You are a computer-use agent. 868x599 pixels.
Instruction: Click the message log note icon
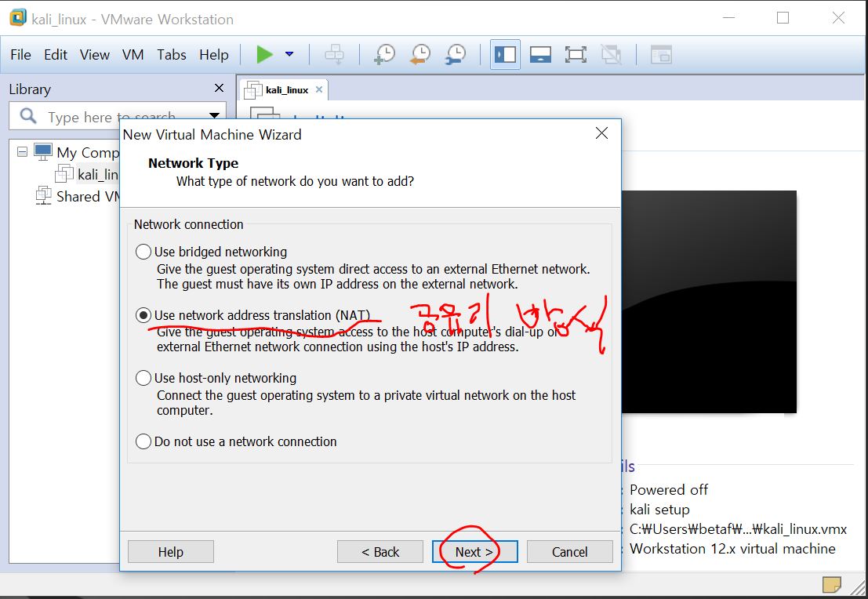click(831, 584)
